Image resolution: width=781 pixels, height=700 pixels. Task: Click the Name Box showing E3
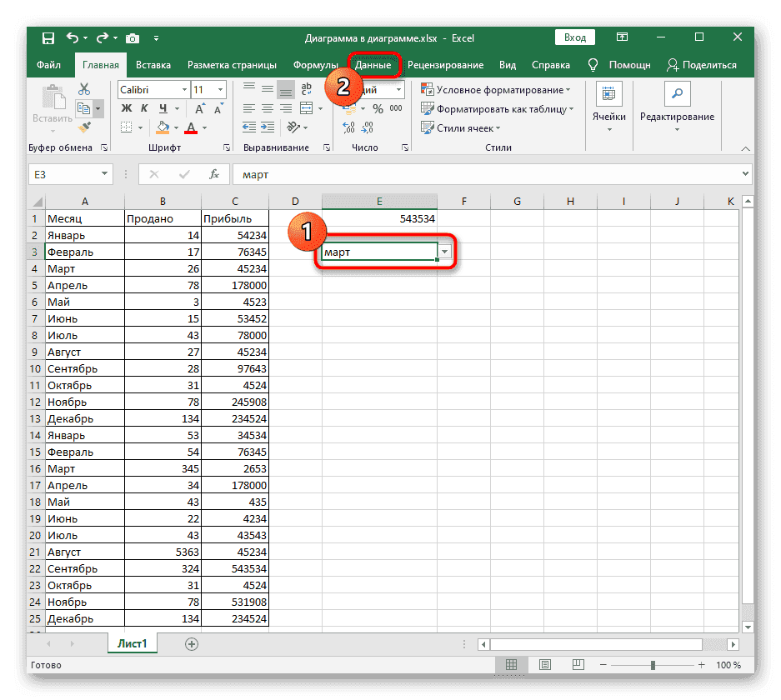coord(63,174)
